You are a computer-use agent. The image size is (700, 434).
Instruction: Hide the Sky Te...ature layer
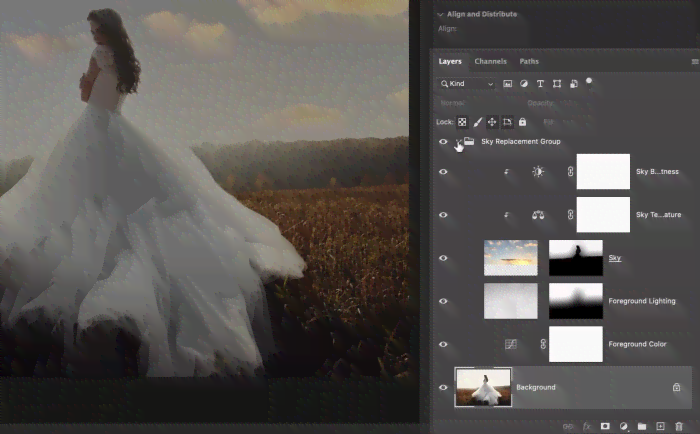(x=443, y=215)
